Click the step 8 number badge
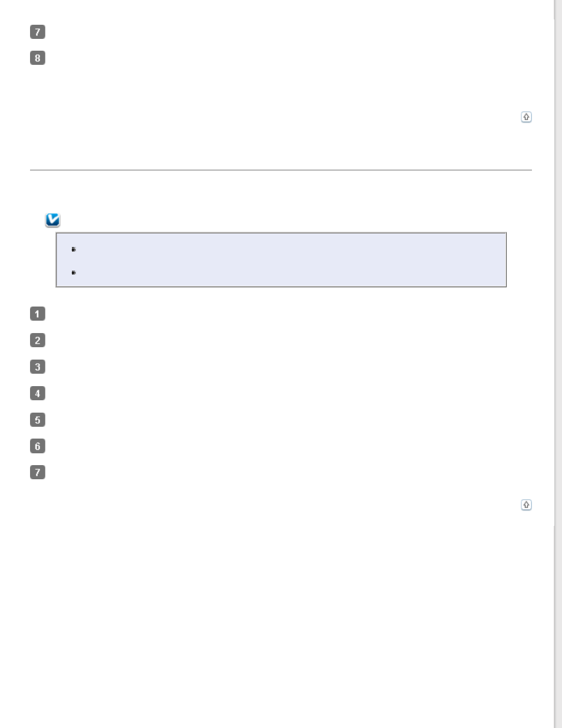This screenshot has width=562, height=728. tap(37, 58)
